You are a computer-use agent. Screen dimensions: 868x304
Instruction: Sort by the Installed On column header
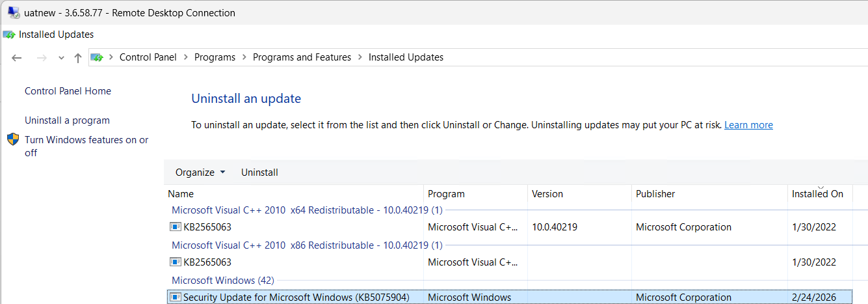(817, 194)
